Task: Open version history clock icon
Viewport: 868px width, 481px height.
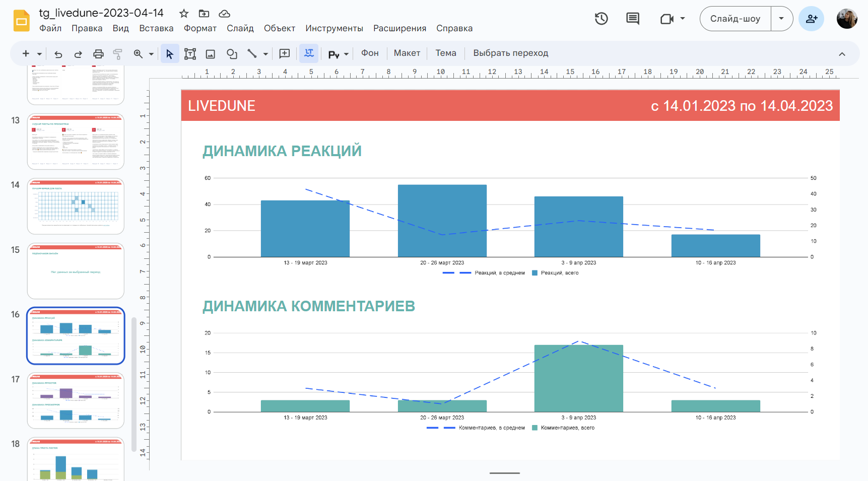Action: 601,19
